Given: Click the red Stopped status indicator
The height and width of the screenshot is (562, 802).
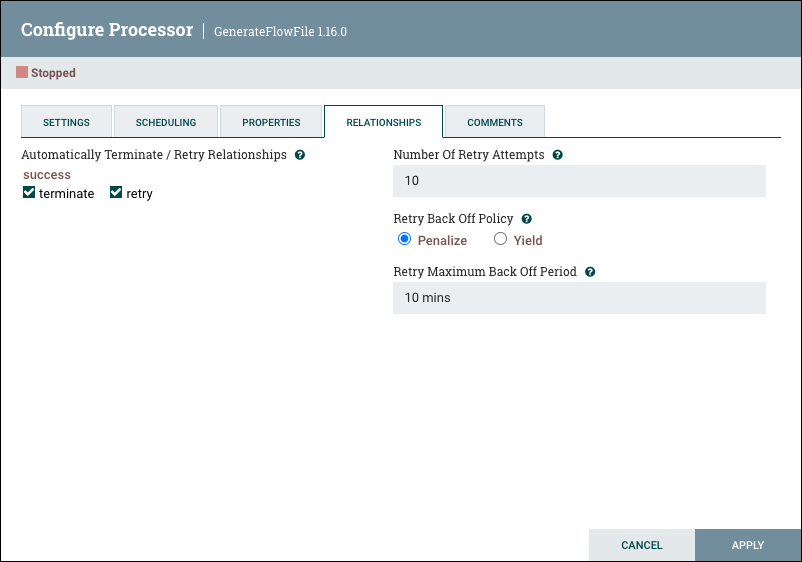Looking at the screenshot, I should click(22, 73).
